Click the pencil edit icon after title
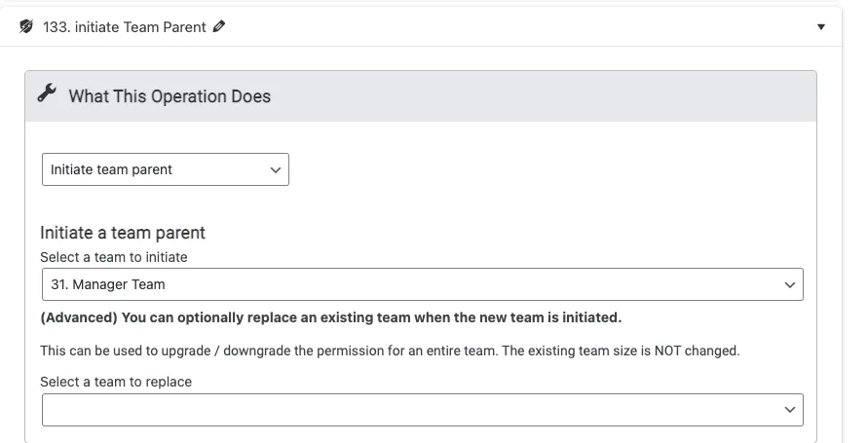 [218, 27]
